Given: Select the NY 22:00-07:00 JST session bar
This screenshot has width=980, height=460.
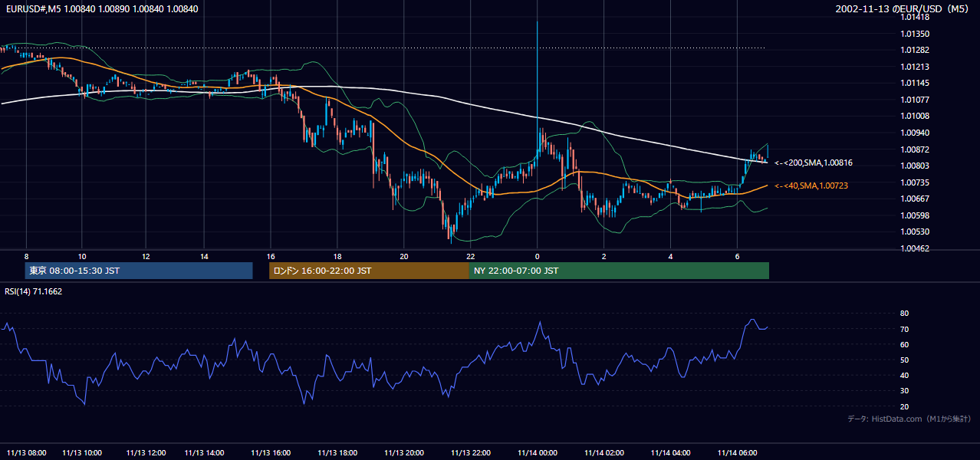Looking at the screenshot, I should tap(619, 271).
